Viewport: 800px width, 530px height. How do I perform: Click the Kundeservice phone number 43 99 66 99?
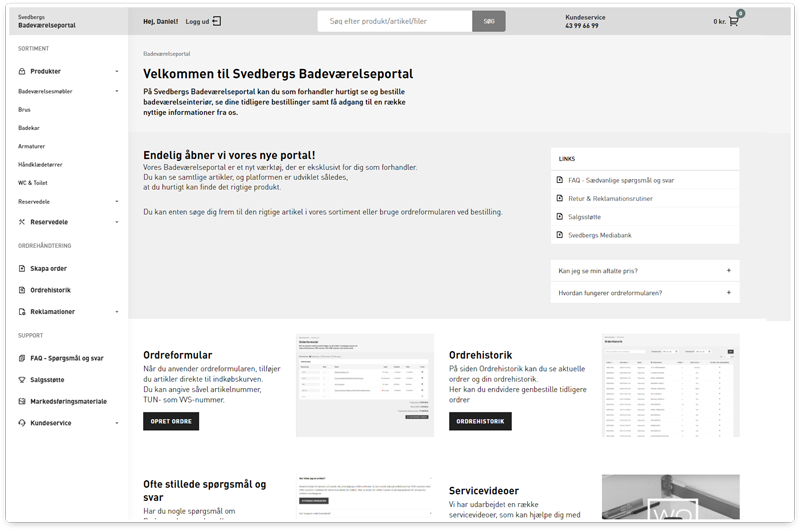click(x=582, y=26)
